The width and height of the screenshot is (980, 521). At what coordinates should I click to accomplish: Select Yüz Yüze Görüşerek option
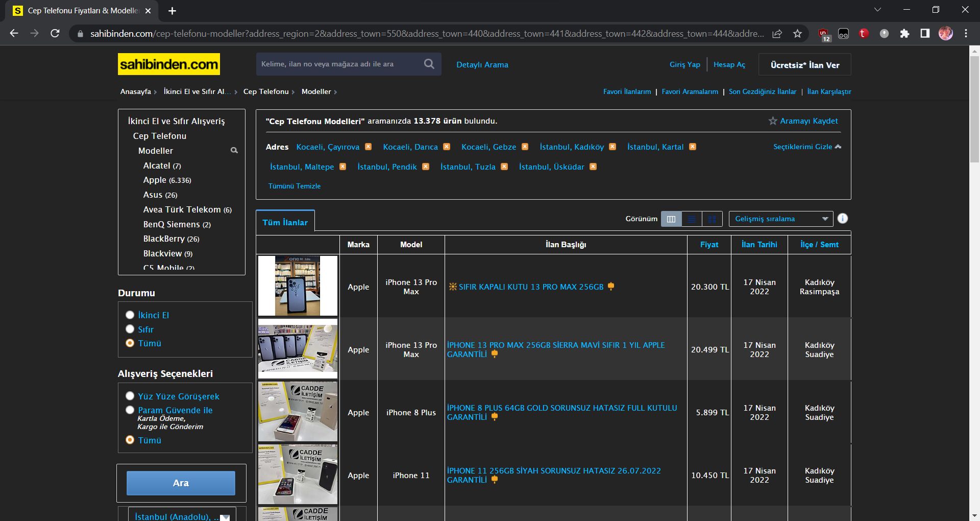[x=130, y=396]
